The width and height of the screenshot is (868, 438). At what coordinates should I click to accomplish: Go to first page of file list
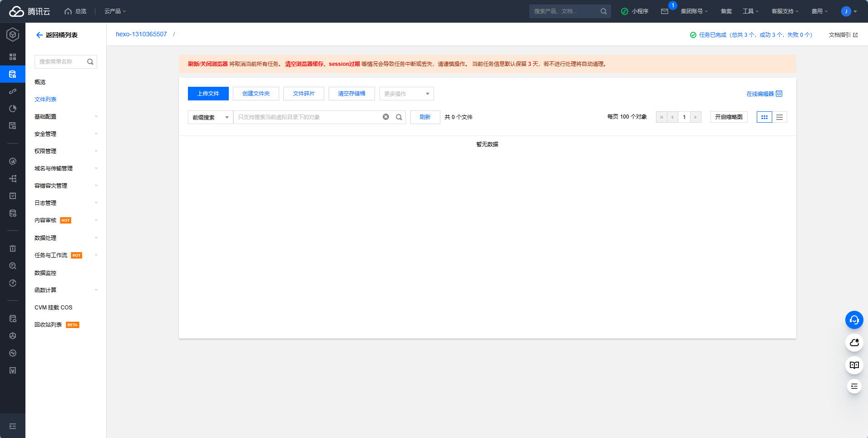coord(661,117)
